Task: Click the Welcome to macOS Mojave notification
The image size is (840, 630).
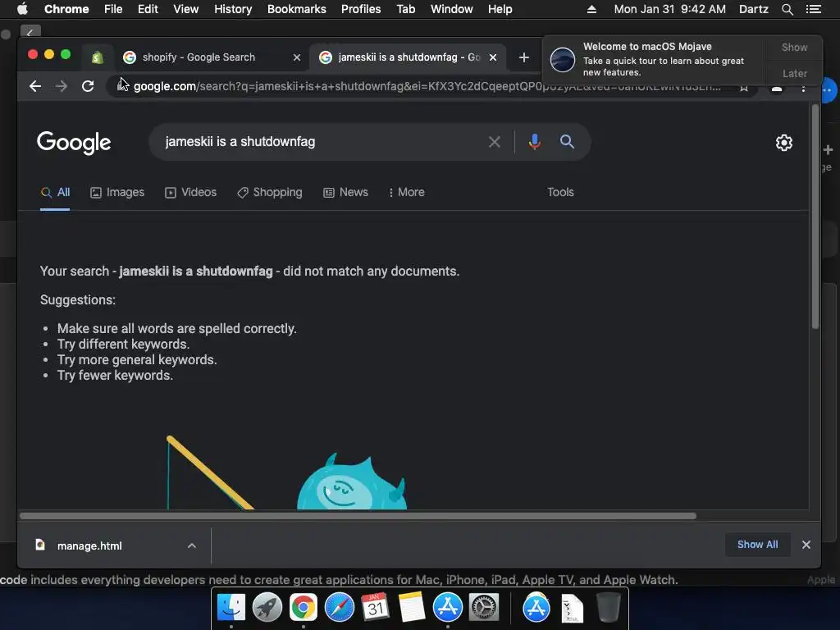Action: [655, 59]
